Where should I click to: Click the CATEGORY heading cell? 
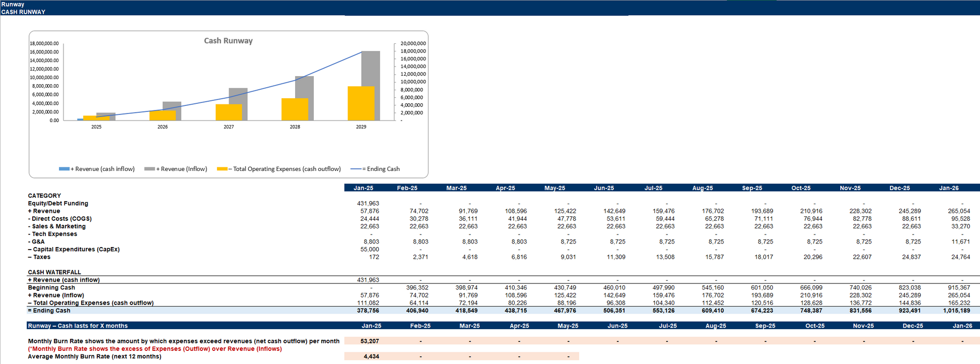pyautogui.click(x=44, y=196)
